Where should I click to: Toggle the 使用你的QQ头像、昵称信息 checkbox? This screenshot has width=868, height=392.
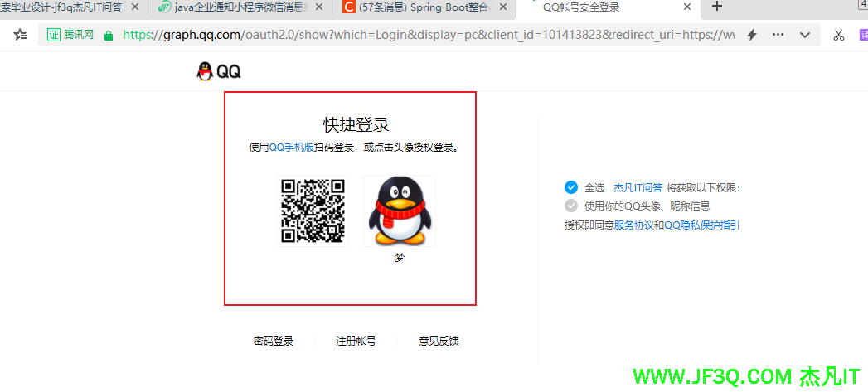tap(570, 206)
